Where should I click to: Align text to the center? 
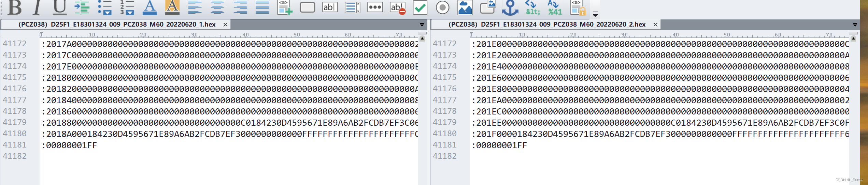[x=217, y=7]
